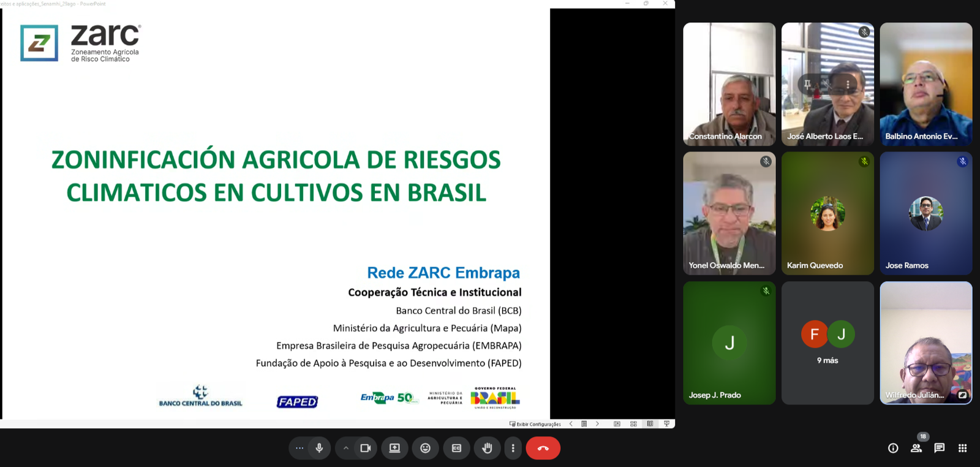The width and height of the screenshot is (980, 467).
Task: Mute the microphone in Meet
Action: (x=319, y=448)
